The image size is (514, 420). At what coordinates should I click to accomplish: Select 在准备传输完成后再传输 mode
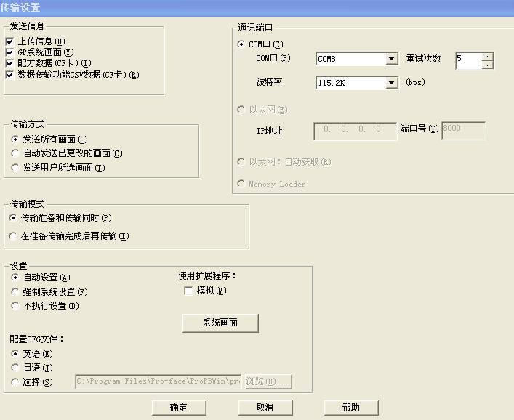point(15,236)
